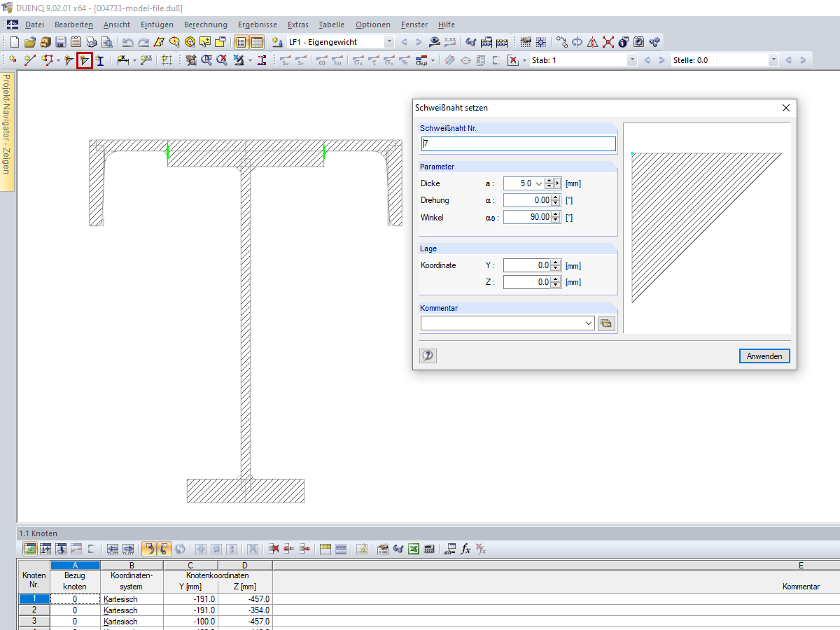Open the formula fx icon in table toolbar
840x630 pixels.
click(465, 549)
